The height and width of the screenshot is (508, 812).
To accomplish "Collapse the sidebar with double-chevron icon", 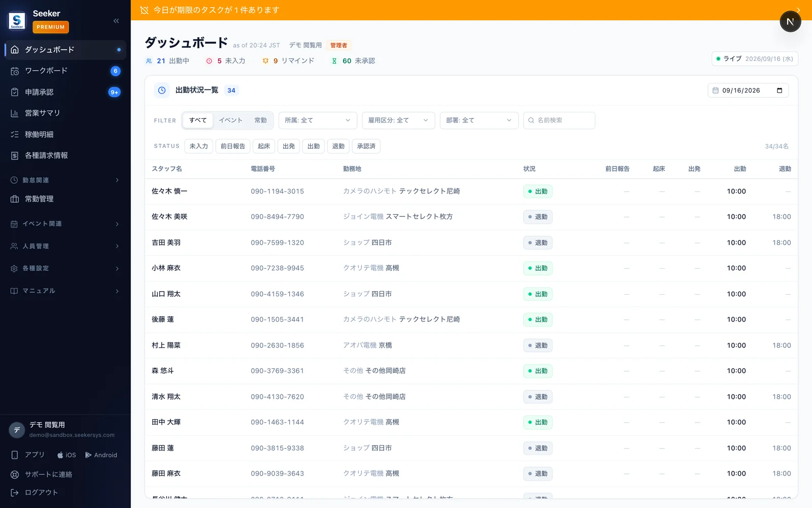I will click(116, 21).
